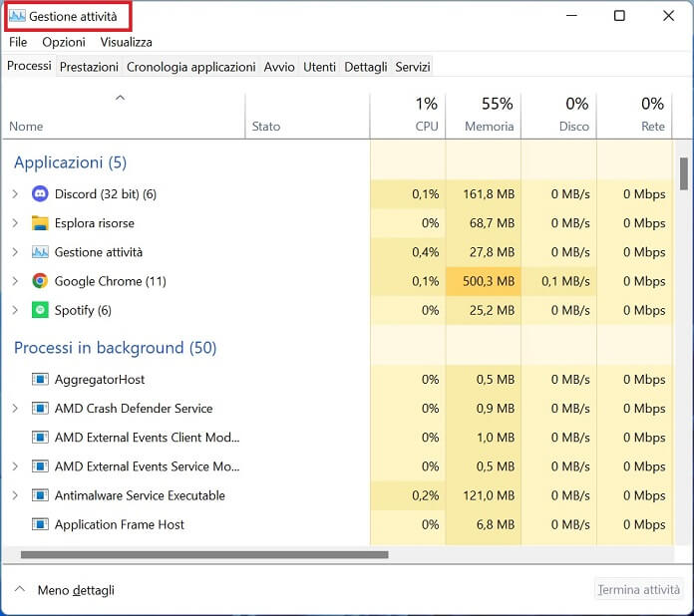This screenshot has width=694, height=616.
Task: Sort by the Nome column header
Action: [124, 117]
